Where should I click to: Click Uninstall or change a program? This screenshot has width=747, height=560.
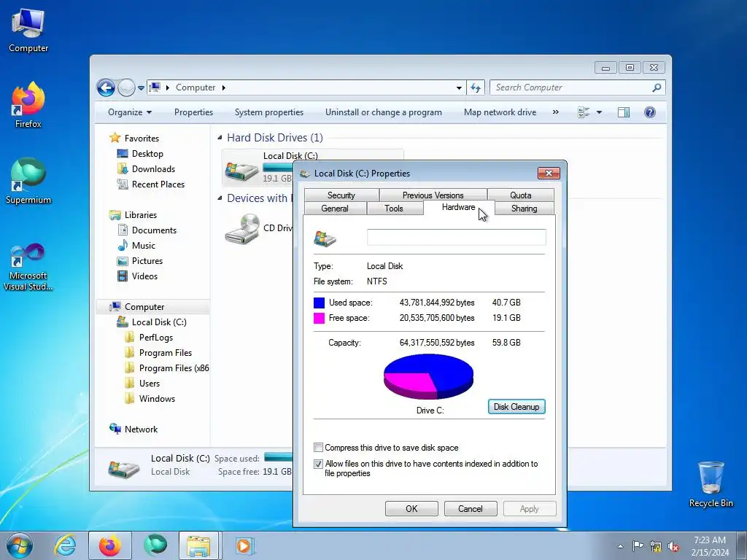(x=384, y=112)
